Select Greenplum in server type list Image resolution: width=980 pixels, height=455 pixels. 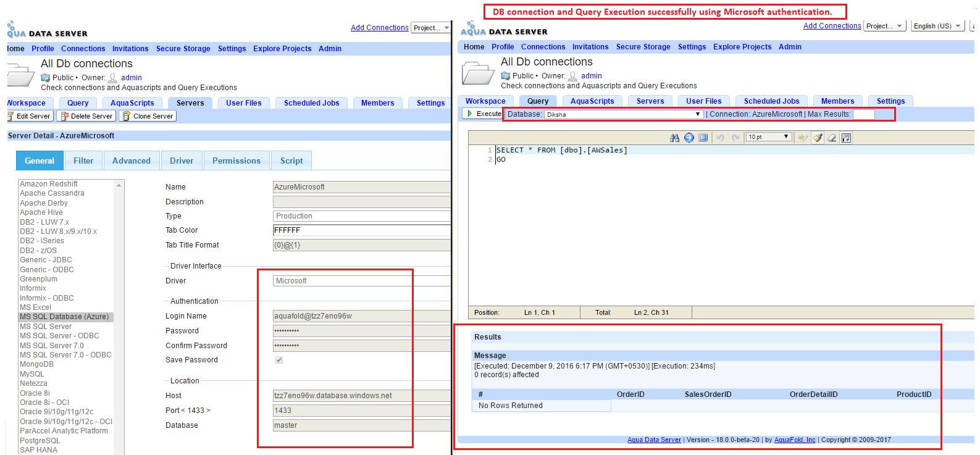pyautogui.click(x=38, y=279)
